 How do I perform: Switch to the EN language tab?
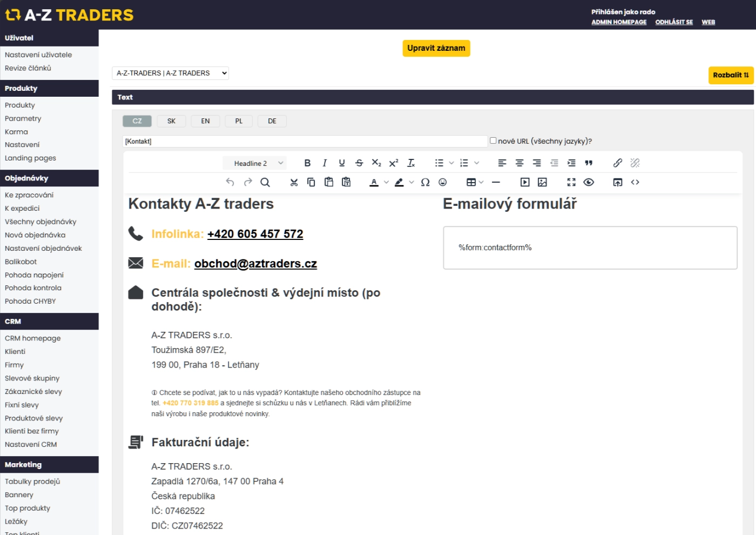pos(205,121)
